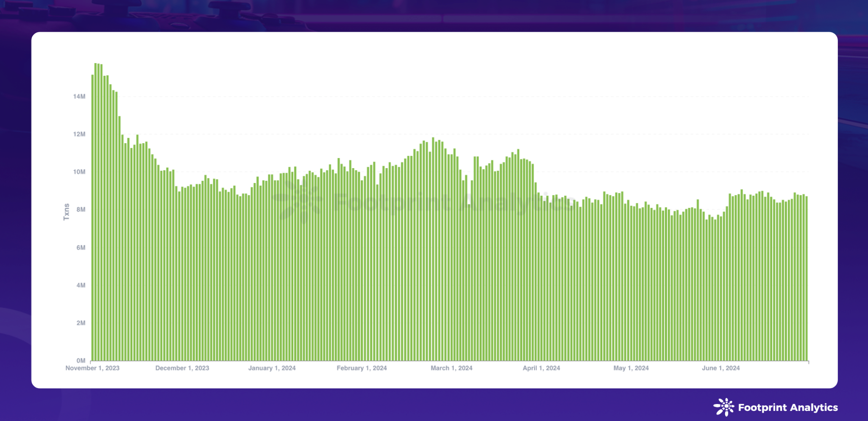Click the Txns y-axis title
868x421 pixels.
tap(66, 212)
